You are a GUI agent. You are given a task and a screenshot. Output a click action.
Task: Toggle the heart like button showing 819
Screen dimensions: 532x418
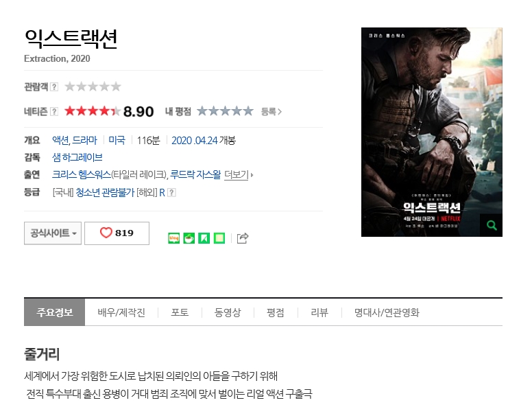click(x=117, y=233)
